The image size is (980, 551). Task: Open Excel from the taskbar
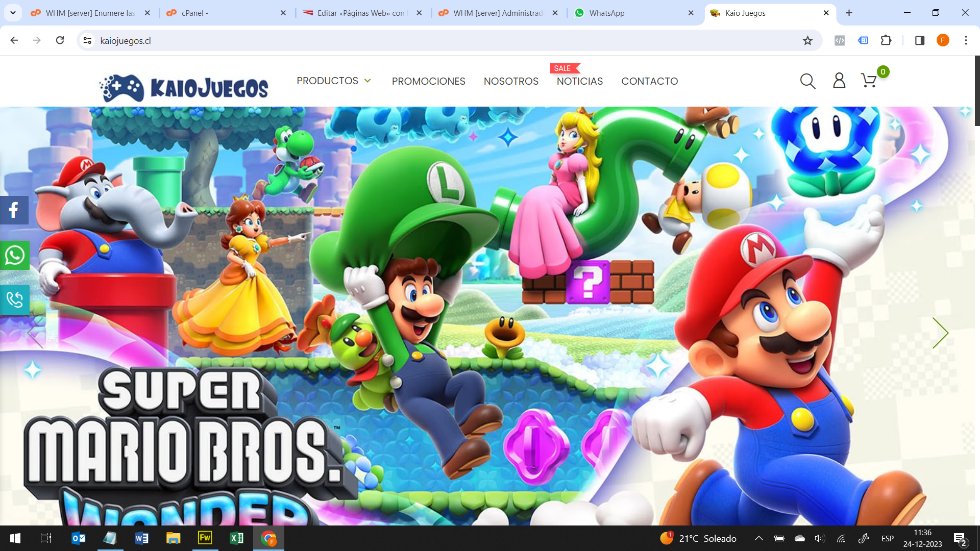point(236,538)
